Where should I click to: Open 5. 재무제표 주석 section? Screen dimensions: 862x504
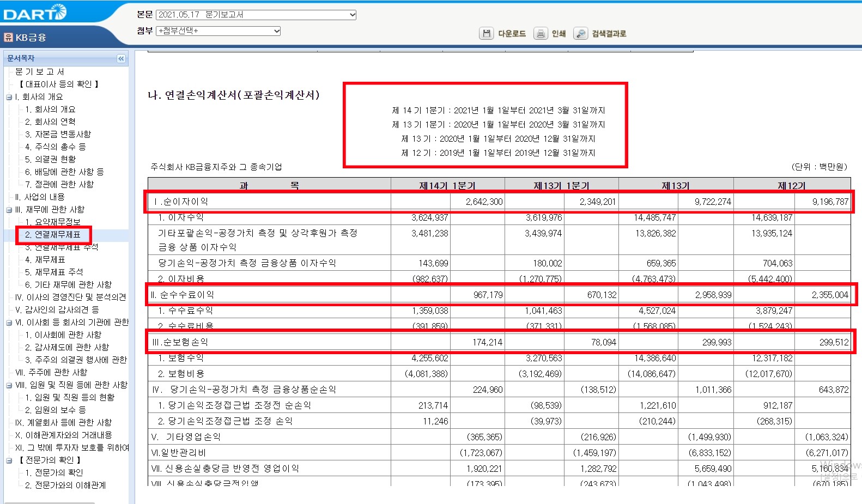[54, 272]
